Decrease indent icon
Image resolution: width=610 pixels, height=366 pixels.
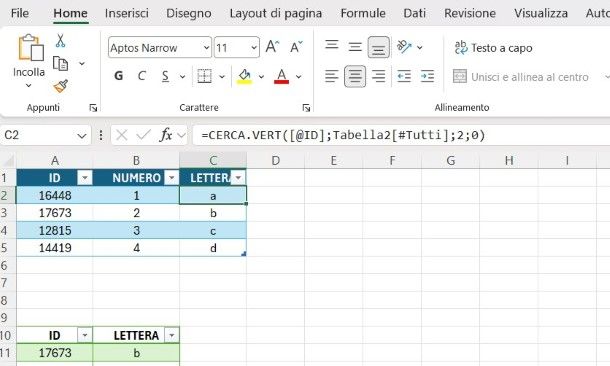point(404,76)
